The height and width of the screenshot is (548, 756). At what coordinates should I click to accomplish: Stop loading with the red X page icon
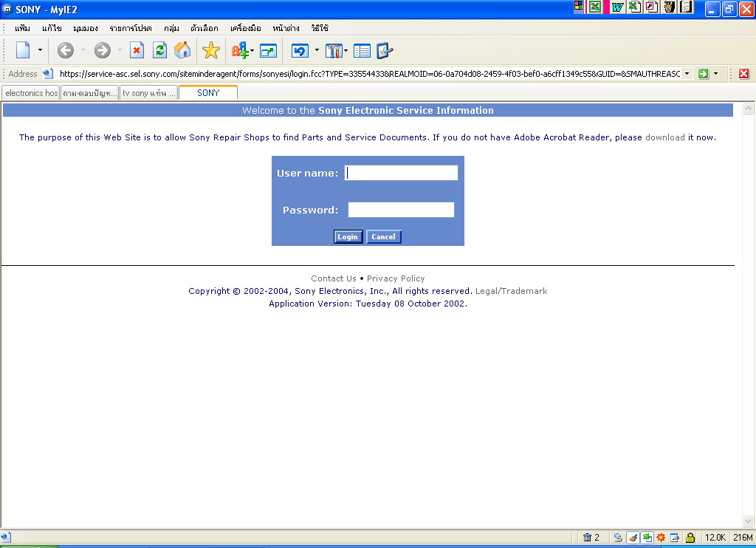137,50
